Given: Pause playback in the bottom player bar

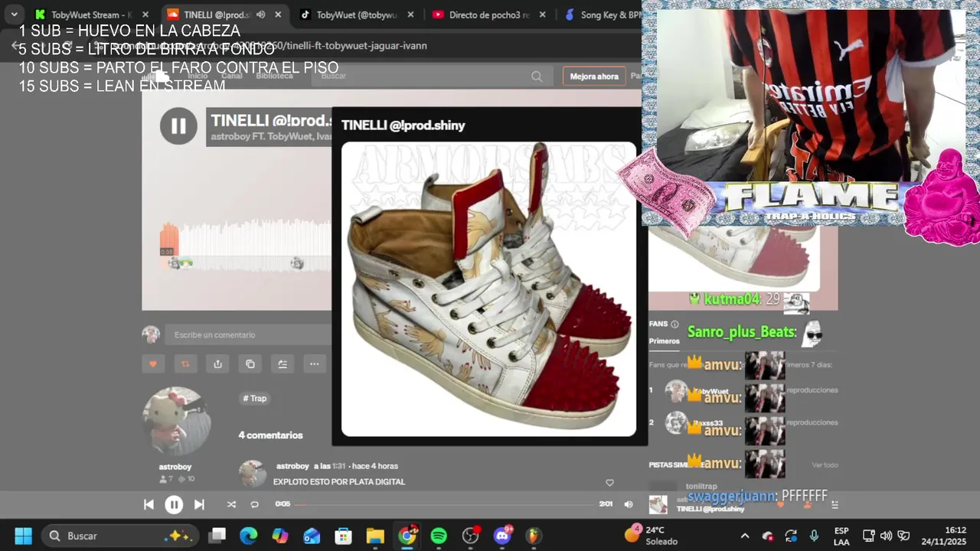Looking at the screenshot, I should [x=174, y=504].
